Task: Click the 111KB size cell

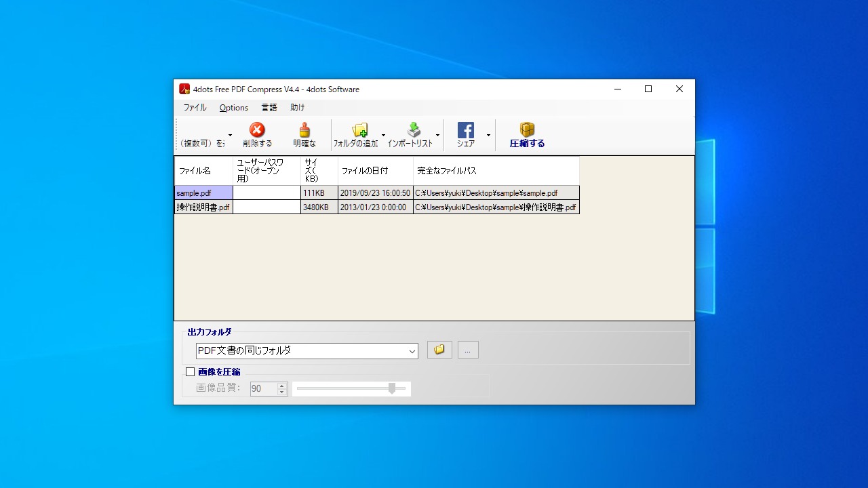Action: [x=319, y=193]
